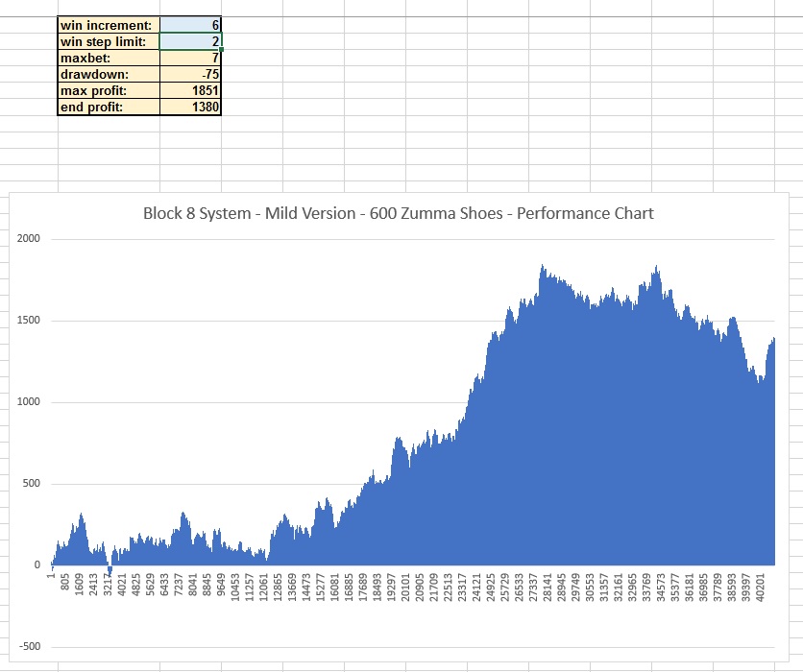Select the "end profit:" label cell
The width and height of the screenshot is (803, 672).
click(109, 107)
